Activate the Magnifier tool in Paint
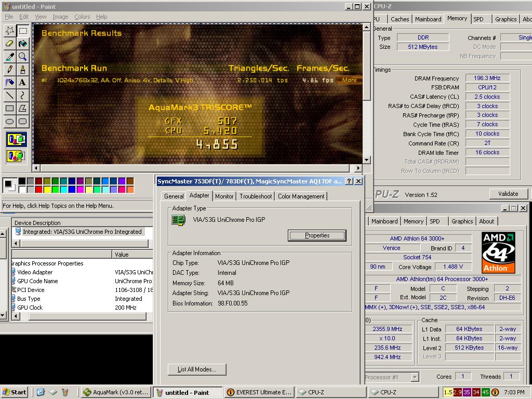532x399 pixels. [23, 57]
